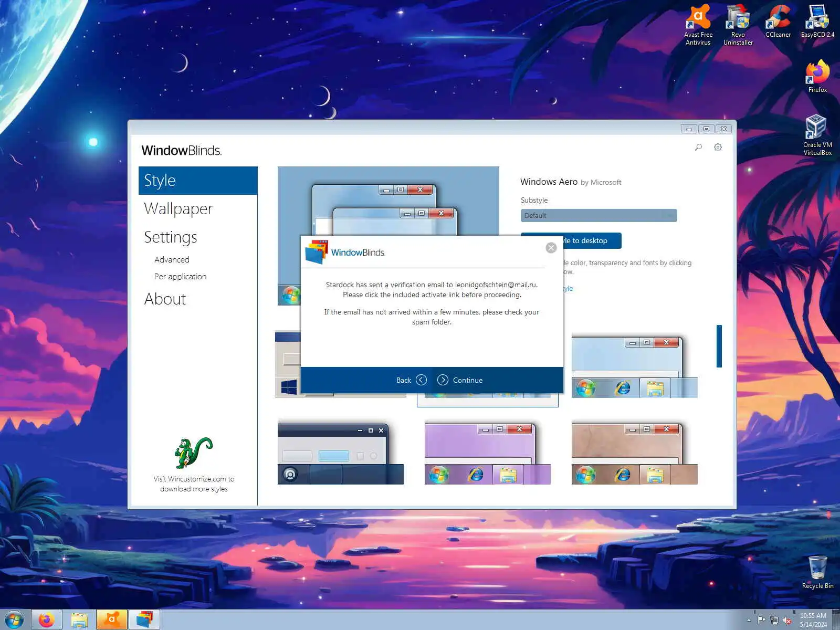Screen dimensions: 840x630
Task: Click the search magnifier icon in WindowBlinds
Action: click(698, 148)
